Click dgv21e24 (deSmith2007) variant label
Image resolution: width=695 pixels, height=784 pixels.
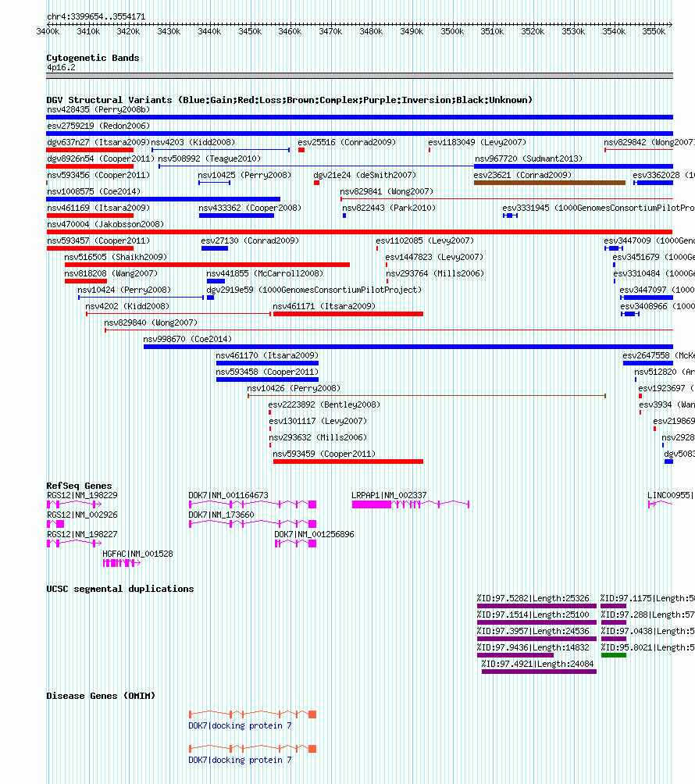pos(365,176)
